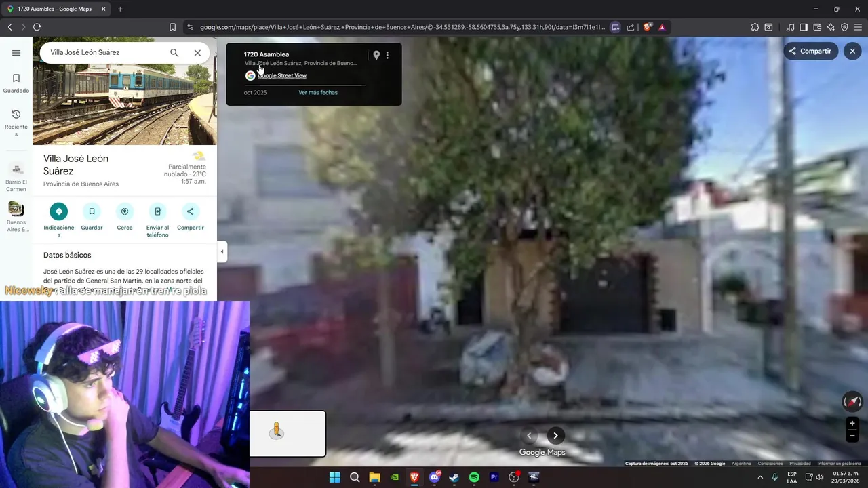This screenshot has height=488, width=868.
Task: Open the three-dot options in Street View card
Action: (387, 55)
